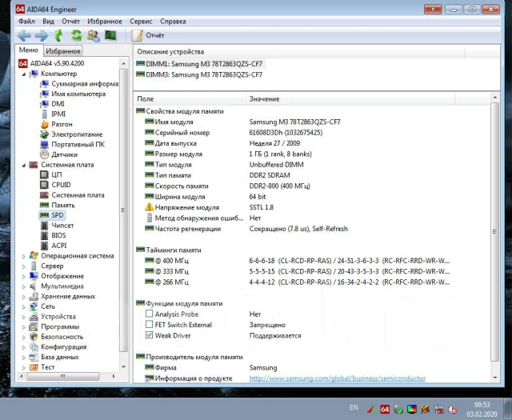Click the EN language indicator

click(354, 407)
